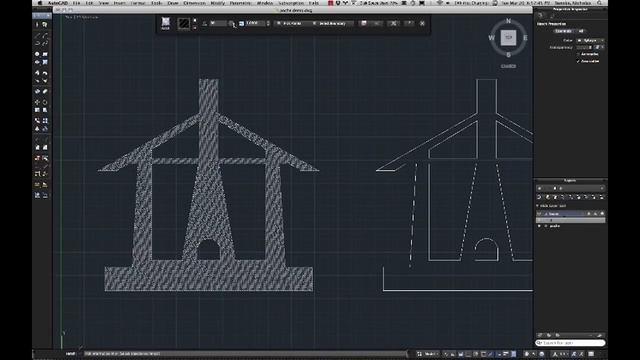Click the Hatch type icon in hatch toolbar
640x360 pixels.
[165, 23]
